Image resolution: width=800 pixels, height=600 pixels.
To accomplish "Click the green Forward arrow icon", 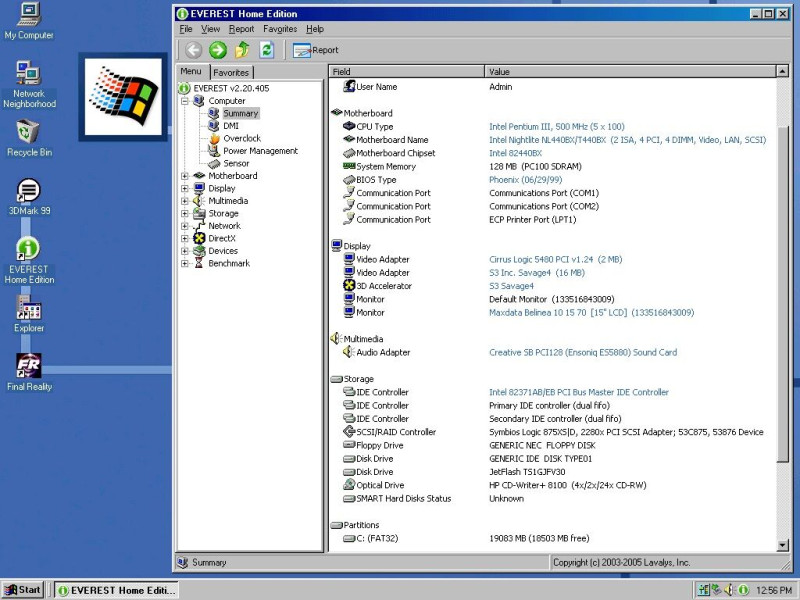I will pyautogui.click(x=218, y=50).
